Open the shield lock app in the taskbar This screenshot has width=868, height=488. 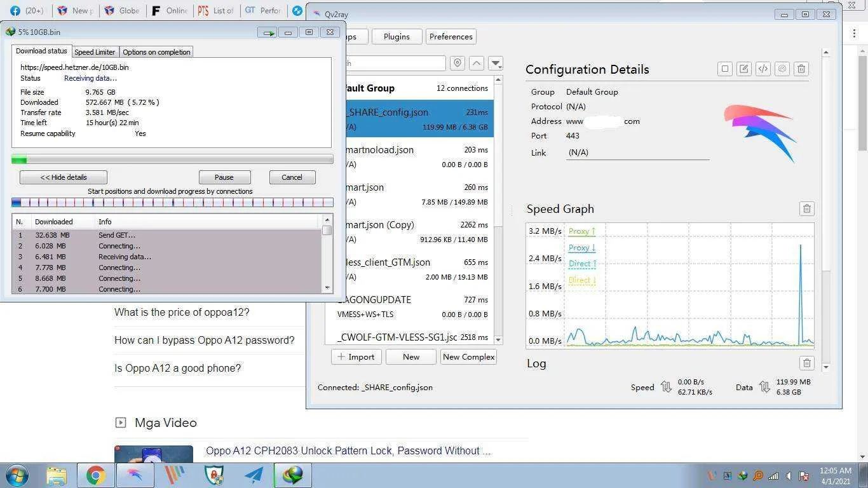[x=214, y=475]
